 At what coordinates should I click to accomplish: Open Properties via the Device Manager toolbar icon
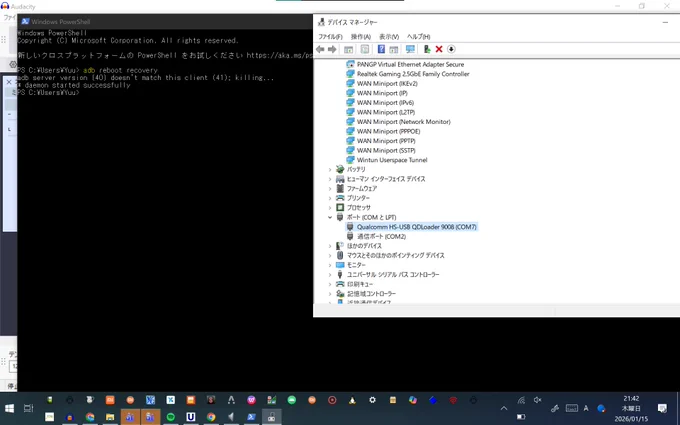[365, 49]
